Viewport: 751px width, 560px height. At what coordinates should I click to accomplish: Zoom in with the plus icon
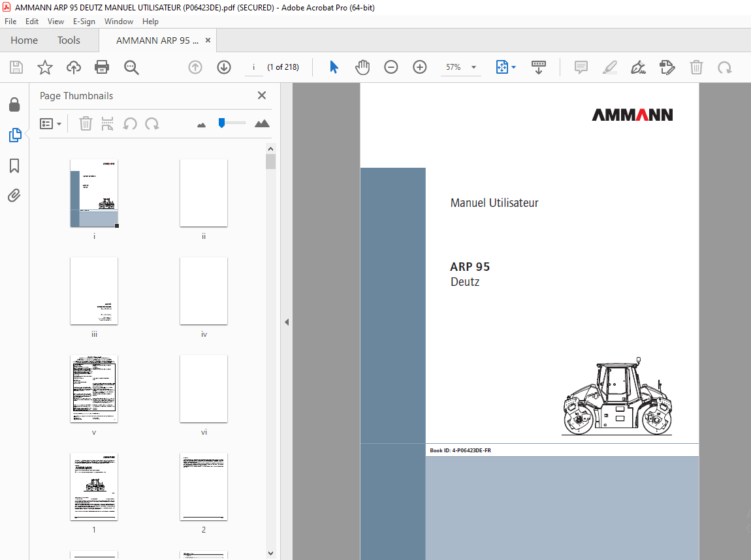pos(419,67)
